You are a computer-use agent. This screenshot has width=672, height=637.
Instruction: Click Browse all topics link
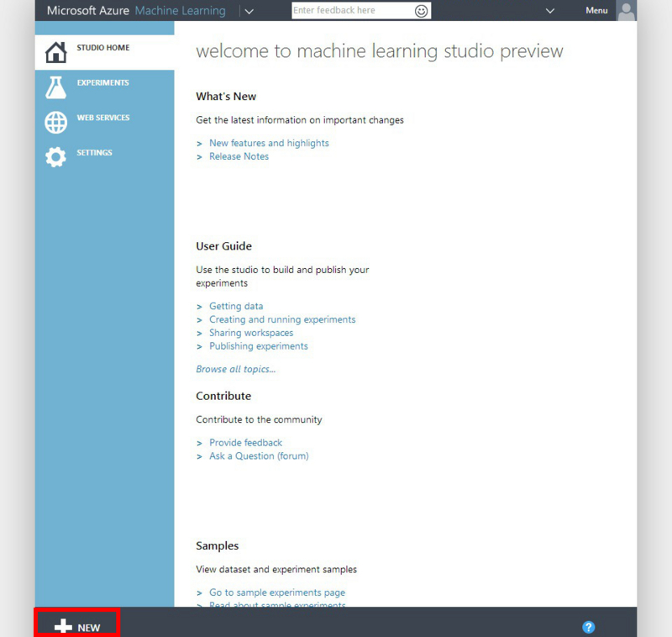click(236, 369)
